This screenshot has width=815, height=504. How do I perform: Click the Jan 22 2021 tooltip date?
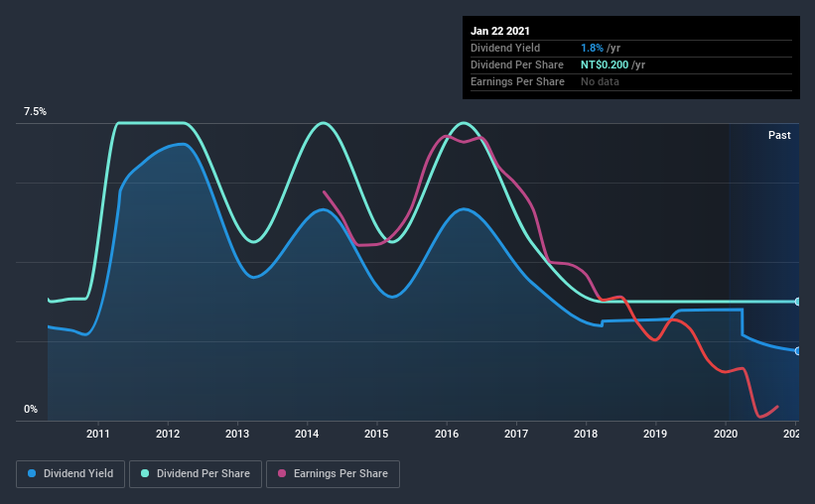pyautogui.click(x=500, y=31)
